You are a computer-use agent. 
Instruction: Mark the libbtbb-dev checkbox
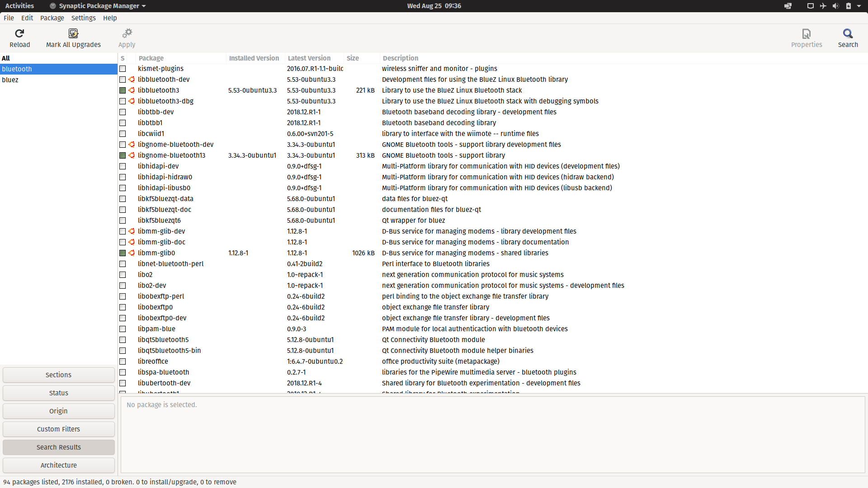[x=123, y=112]
